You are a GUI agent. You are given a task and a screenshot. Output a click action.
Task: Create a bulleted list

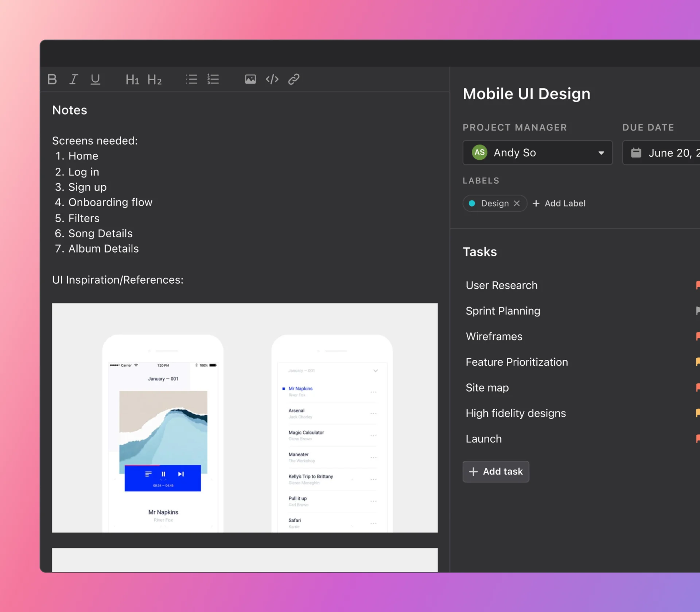[191, 79]
